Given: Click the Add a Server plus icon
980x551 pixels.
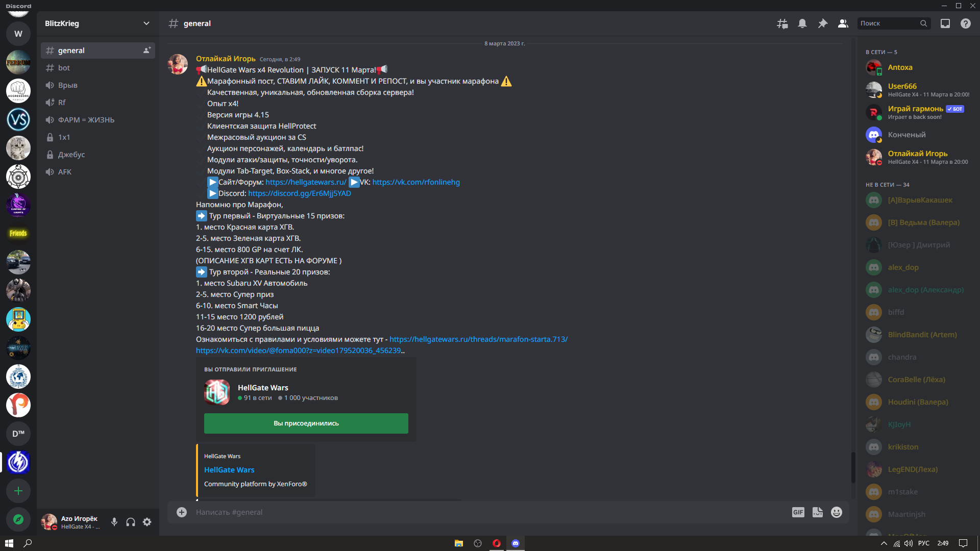Looking at the screenshot, I should click(x=18, y=491).
